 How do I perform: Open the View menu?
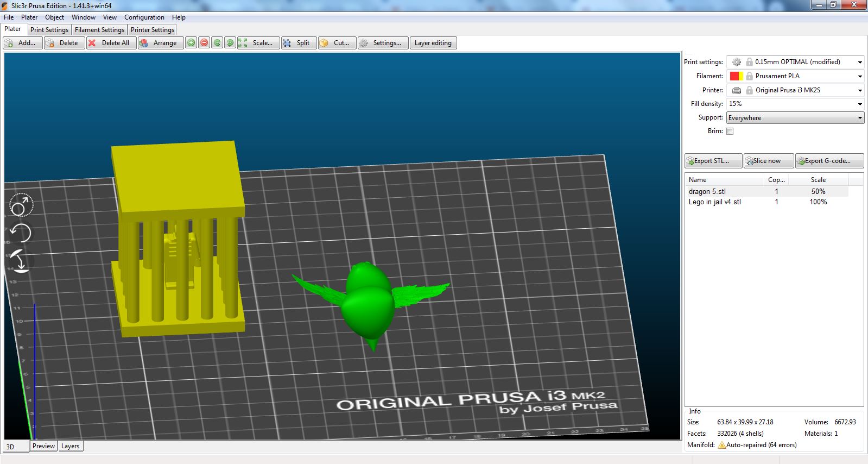click(x=110, y=17)
